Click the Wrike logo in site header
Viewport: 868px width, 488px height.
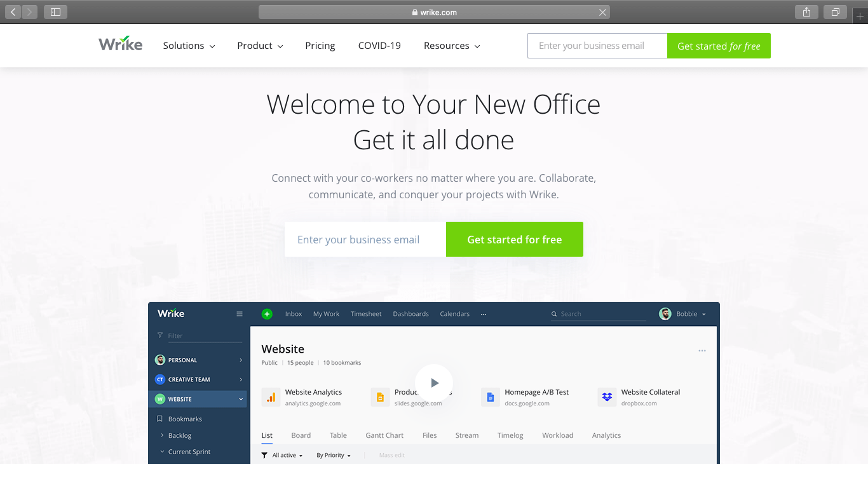click(x=121, y=44)
